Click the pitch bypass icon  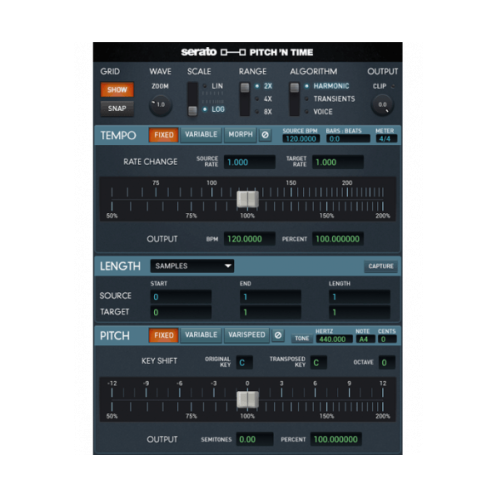278,335
